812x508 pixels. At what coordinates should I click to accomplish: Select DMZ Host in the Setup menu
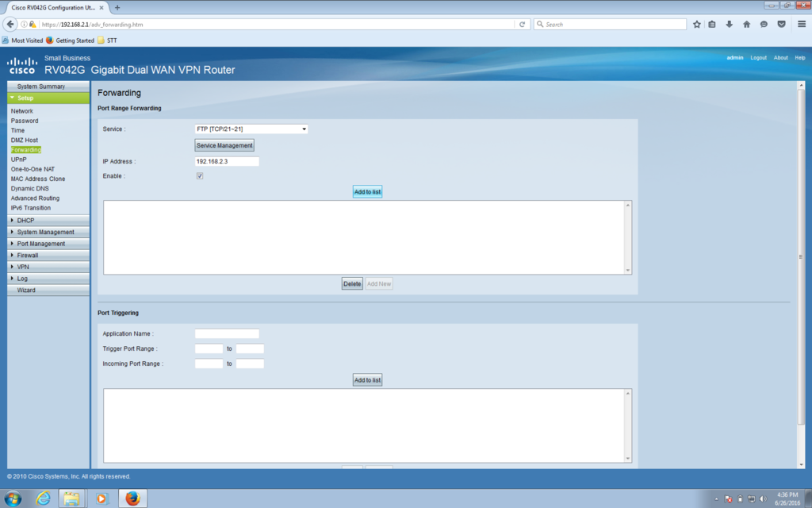click(25, 140)
